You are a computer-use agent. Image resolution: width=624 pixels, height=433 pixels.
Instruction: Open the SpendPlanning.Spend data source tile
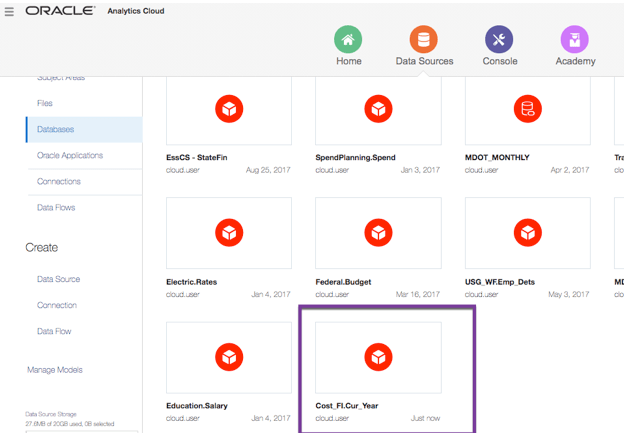[x=377, y=108]
